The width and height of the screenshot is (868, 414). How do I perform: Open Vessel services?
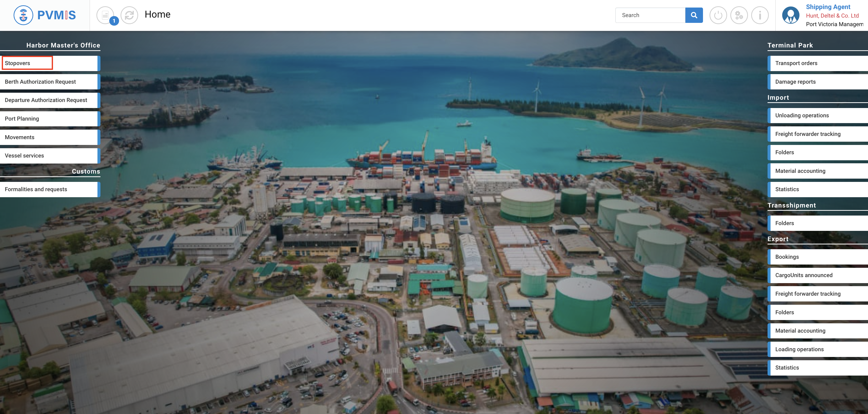24,156
